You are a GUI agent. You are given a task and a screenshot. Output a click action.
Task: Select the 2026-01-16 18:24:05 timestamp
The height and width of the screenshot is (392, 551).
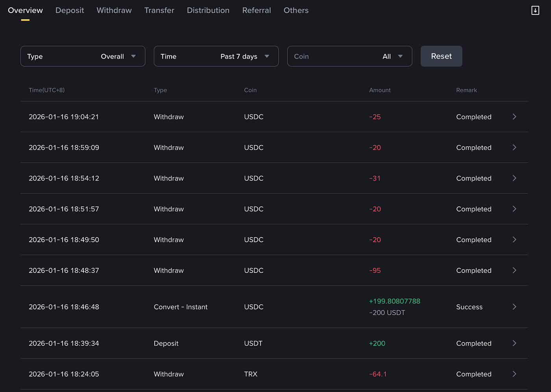pos(64,374)
